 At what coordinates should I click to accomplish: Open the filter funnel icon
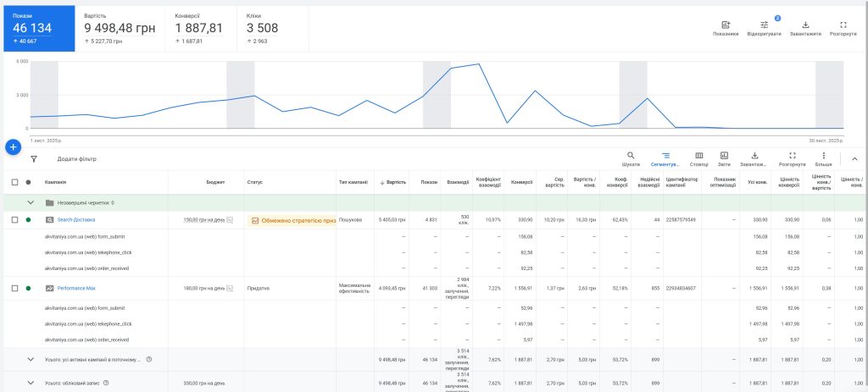[x=34, y=158]
